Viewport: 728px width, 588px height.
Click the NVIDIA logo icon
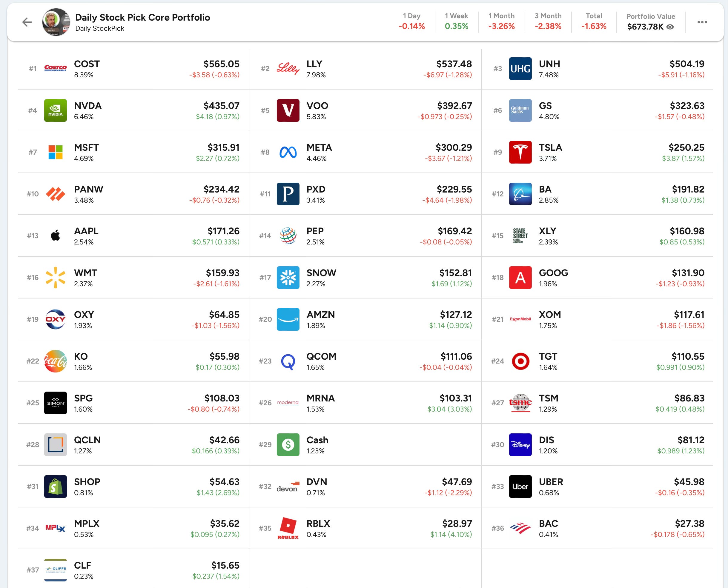coord(56,110)
